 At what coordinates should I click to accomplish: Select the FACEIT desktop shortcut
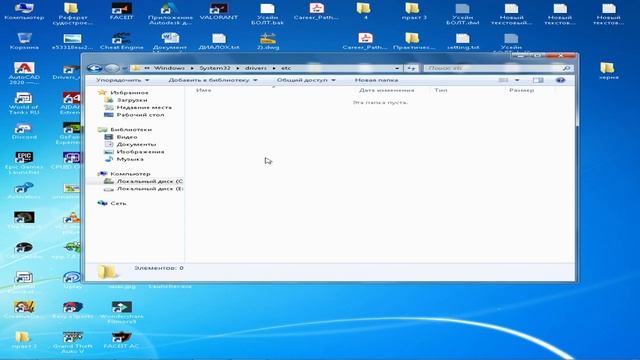click(x=121, y=11)
